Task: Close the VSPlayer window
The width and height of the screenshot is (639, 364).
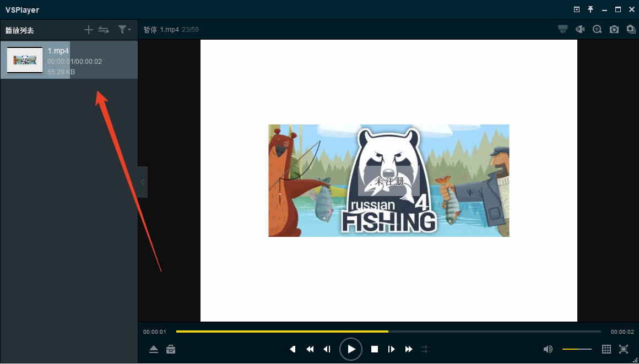Action: click(x=632, y=9)
